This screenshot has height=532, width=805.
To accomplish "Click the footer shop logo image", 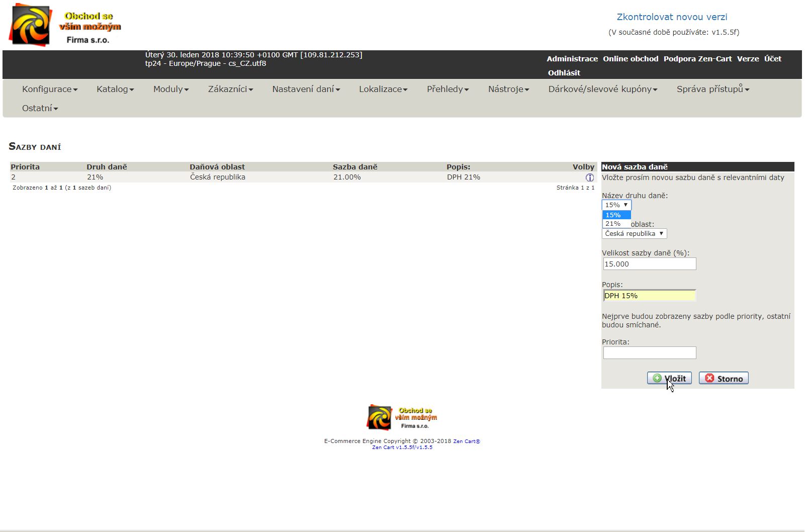I will click(402, 417).
